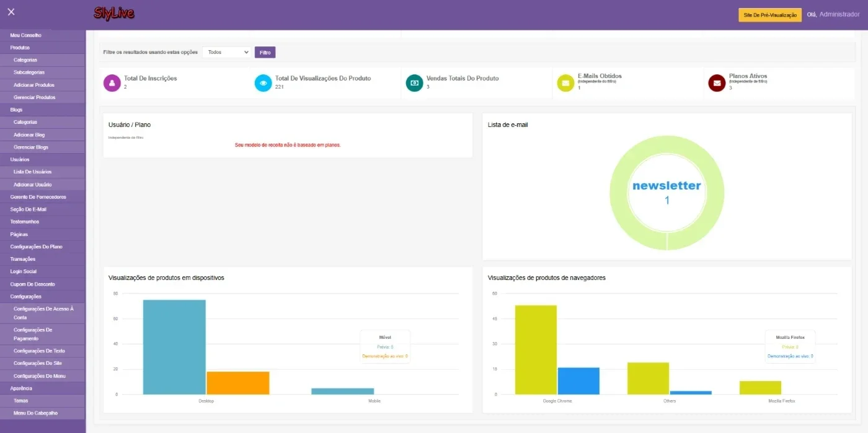Go to Adicionar Blog
This screenshot has width=868, height=433.
tap(42, 134)
